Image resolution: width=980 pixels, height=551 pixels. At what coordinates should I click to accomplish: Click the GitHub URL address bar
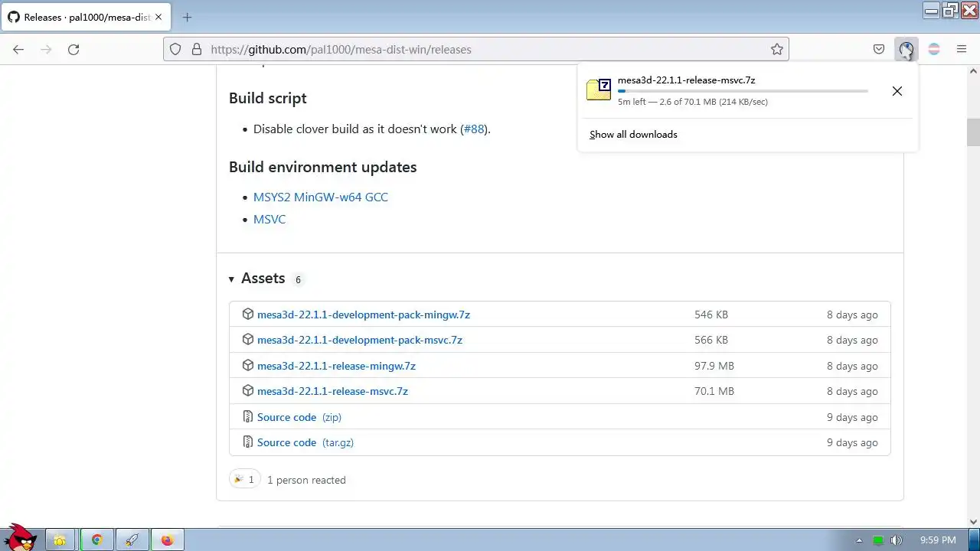coord(475,50)
